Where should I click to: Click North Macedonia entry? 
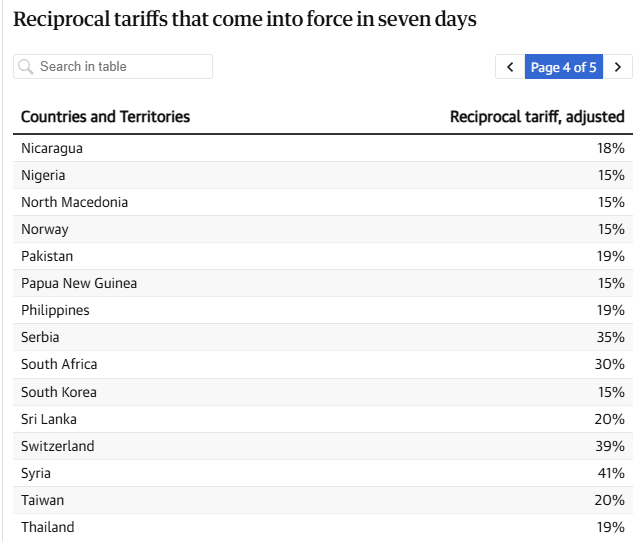74,202
